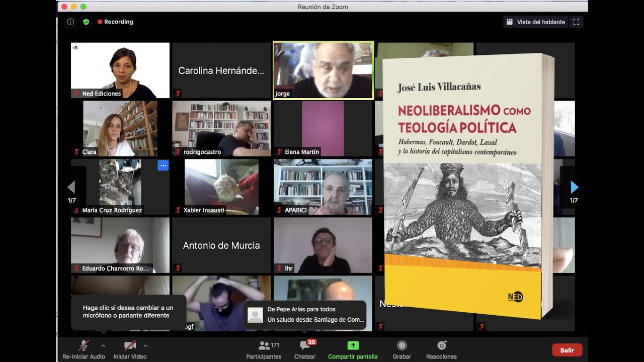The width and height of the screenshot is (644, 362).
Task: Click 'De Pepe Arias para todos' sender line
Action: [301, 309]
